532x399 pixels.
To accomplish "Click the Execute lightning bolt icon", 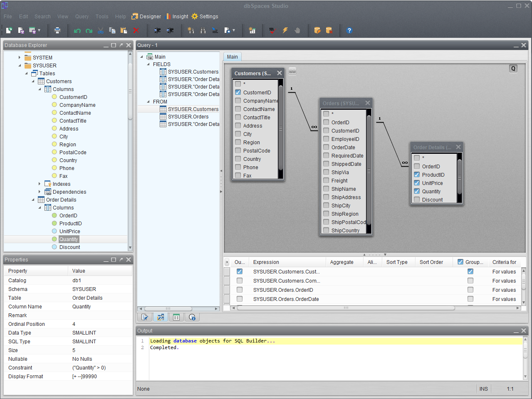I will [285, 30].
